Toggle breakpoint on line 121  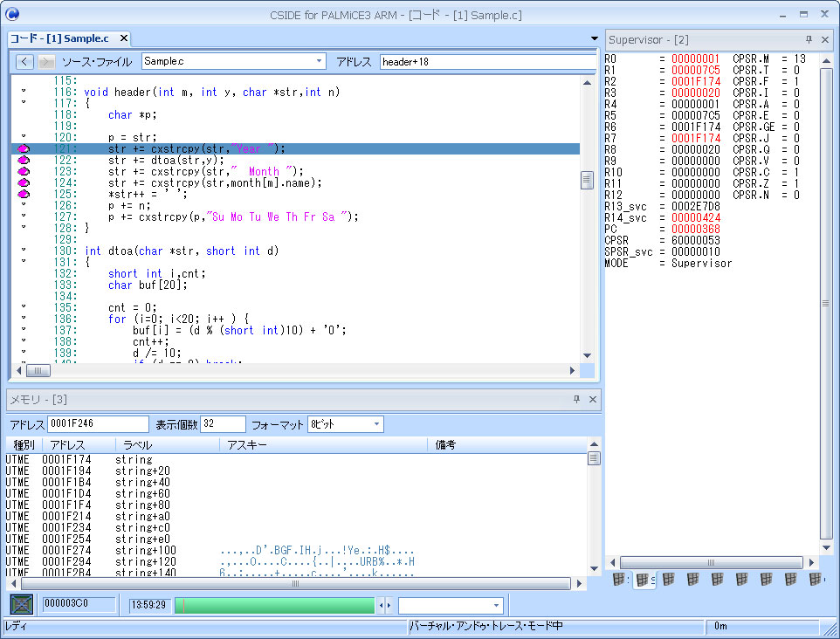(24, 149)
